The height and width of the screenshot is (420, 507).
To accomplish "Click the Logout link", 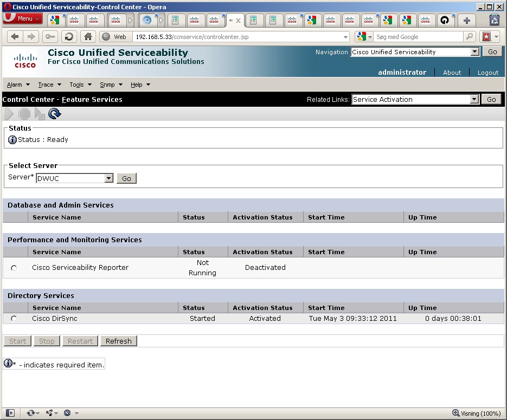I will 488,73.
